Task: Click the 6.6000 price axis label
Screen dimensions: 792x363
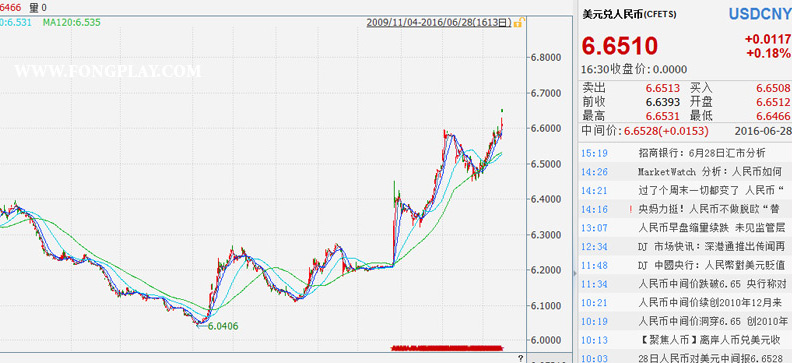Action: 546,128
